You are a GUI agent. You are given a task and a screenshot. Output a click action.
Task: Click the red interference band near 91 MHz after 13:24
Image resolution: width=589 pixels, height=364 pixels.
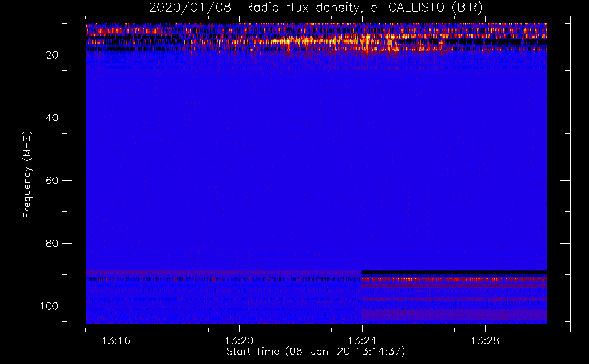coord(454,279)
